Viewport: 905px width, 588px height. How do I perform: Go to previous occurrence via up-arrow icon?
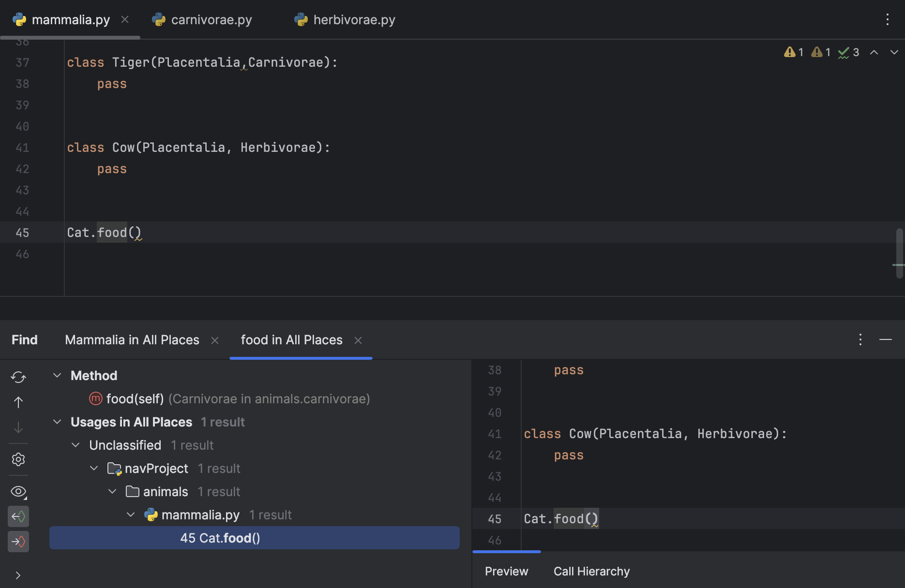(18, 402)
